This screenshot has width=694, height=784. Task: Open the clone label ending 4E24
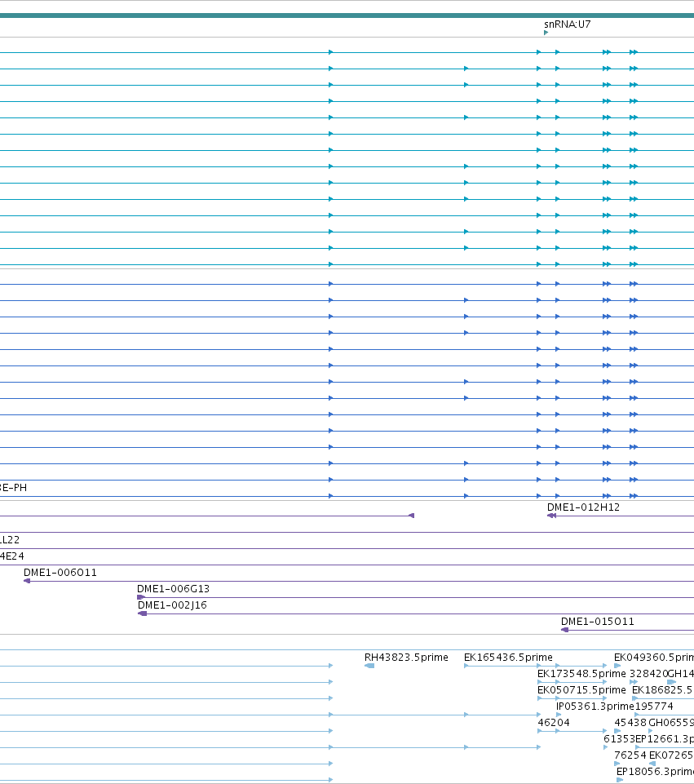12,556
